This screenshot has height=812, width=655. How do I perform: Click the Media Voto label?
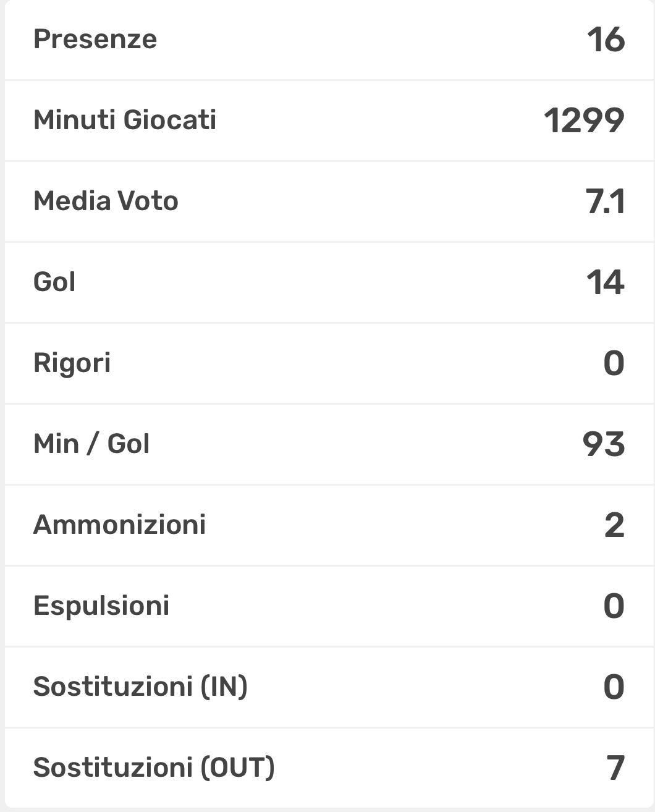point(106,201)
